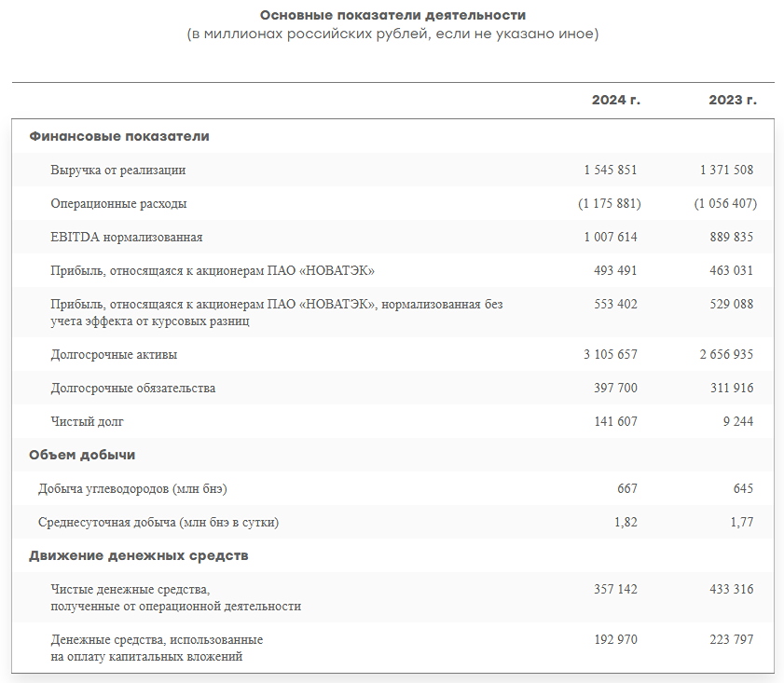Select the value 433 316

point(732,590)
